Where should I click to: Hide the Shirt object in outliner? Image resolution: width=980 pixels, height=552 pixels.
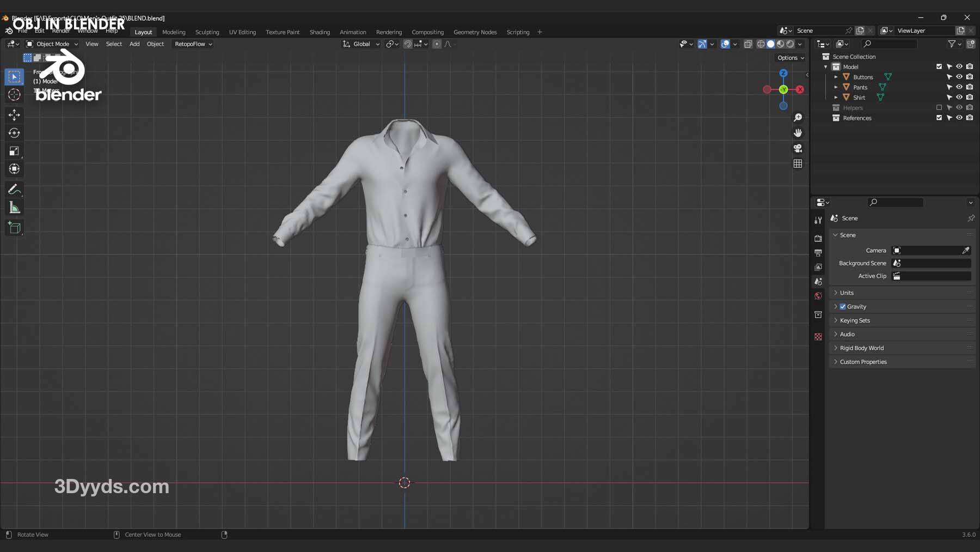(959, 98)
